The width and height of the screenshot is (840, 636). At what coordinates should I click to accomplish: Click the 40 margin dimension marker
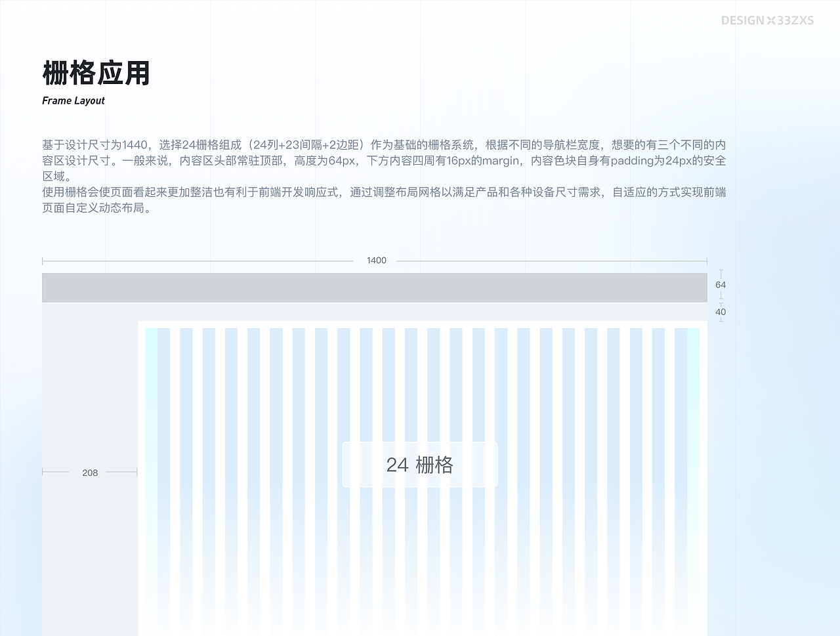click(x=721, y=312)
